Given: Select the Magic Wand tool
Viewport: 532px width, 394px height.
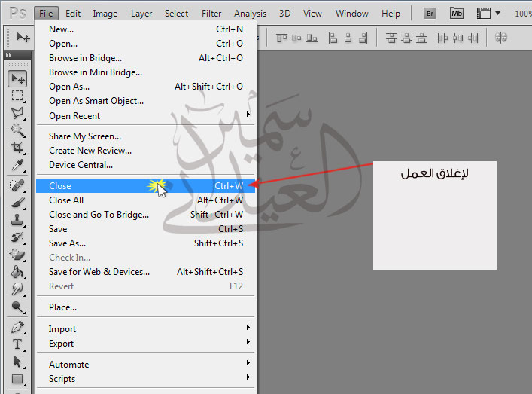Looking at the screenshot, I should tap(17, 130).
